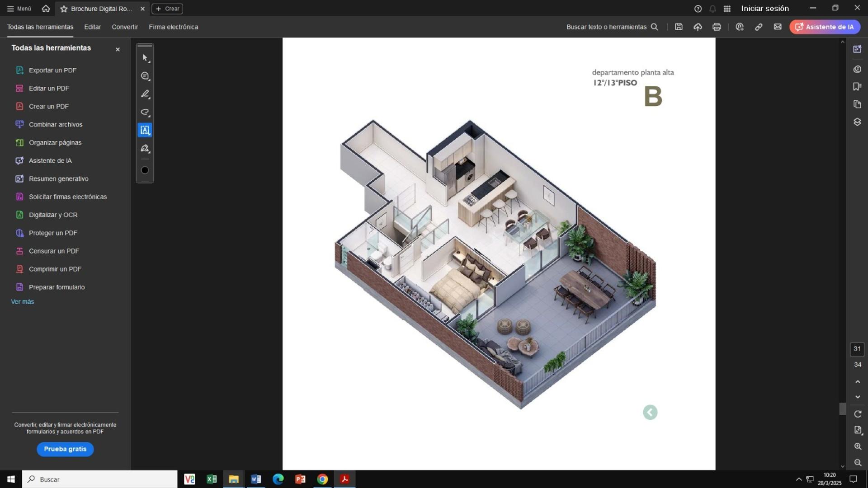This screenshot has width=868, height=488.
Task: Open Digitalizar y OCR tool
Action: pyautogui.click(x=53, y=215)
